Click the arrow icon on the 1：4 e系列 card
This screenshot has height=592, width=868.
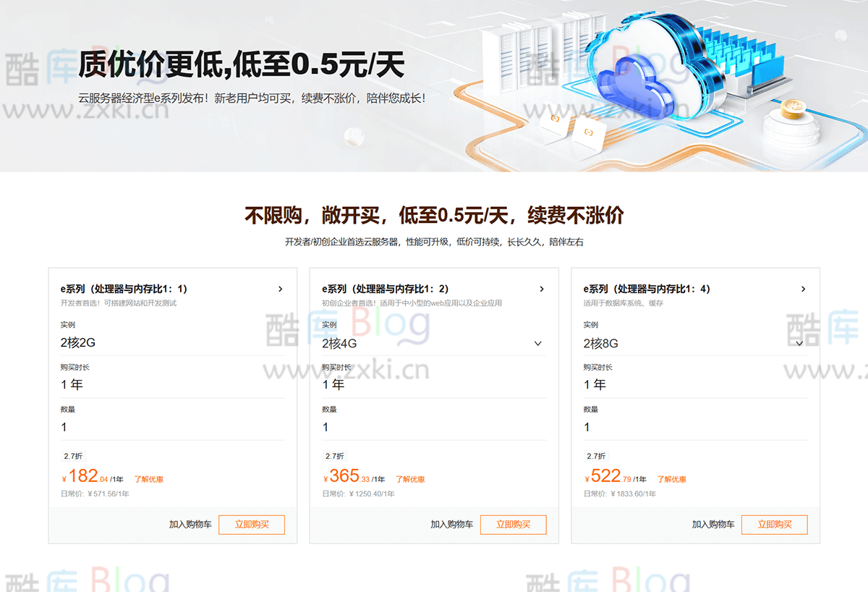[x=803, y=289]
